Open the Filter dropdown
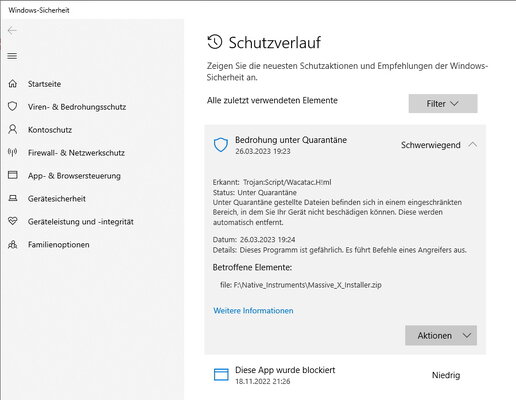 click(x=443, y=104)
